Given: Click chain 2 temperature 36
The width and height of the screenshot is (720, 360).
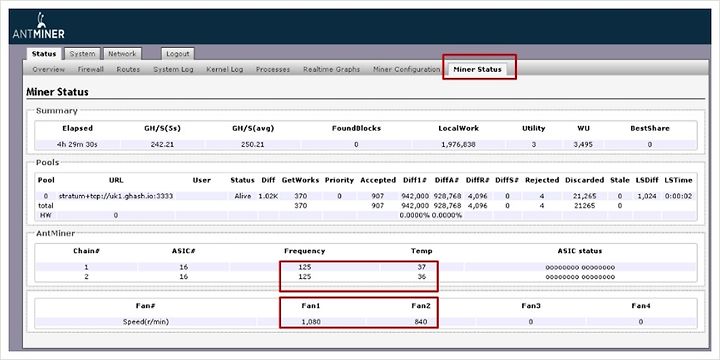Looking at the screenshot, I should tap(422, 277).
